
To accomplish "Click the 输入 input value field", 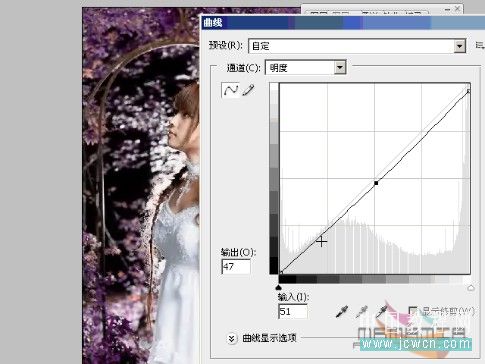I will 292,311.
